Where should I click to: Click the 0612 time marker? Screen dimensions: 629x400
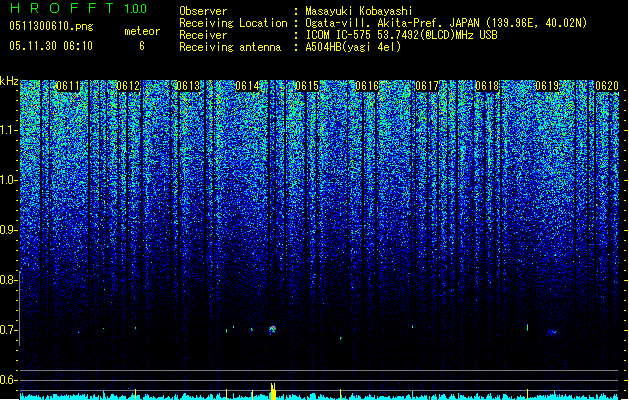click(128, 86)
